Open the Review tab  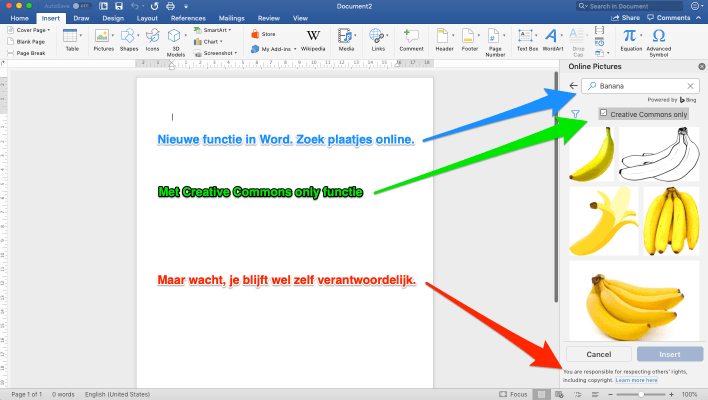pyautogui.click(x=269, y=18)
